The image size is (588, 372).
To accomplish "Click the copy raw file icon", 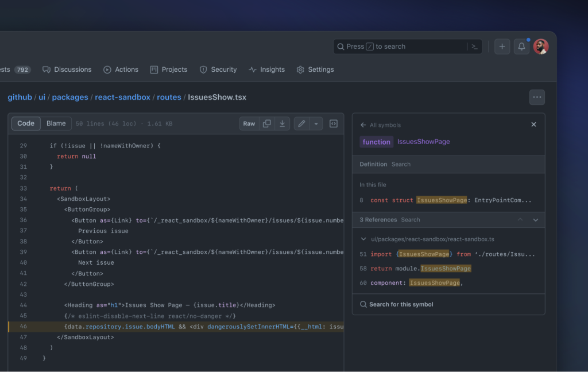I will tap(266, 123).
